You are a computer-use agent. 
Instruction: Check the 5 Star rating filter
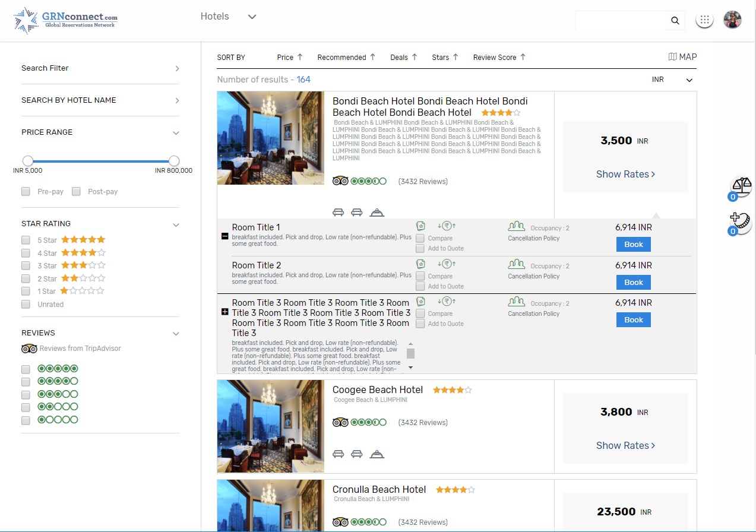coord(26,240)
